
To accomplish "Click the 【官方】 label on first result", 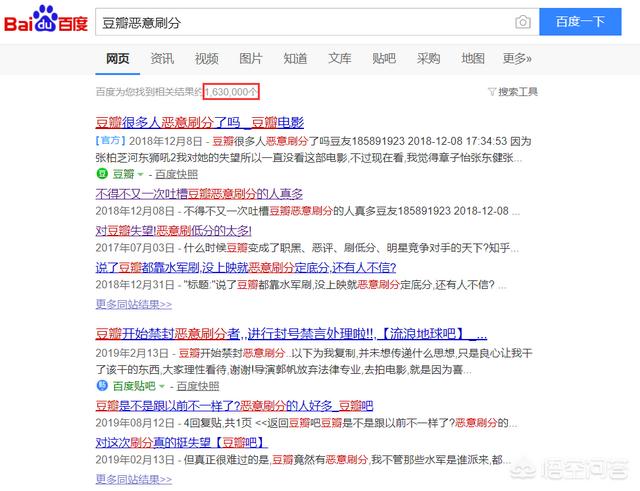I will coord(111,141).
